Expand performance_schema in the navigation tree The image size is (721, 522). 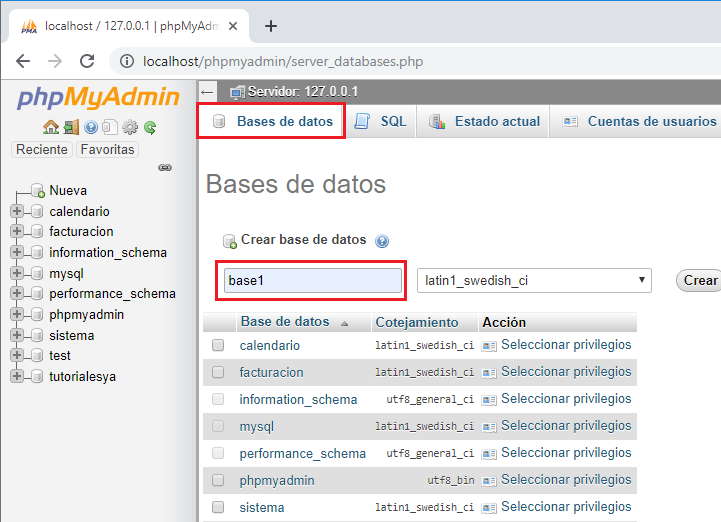(x=17, y=293)
